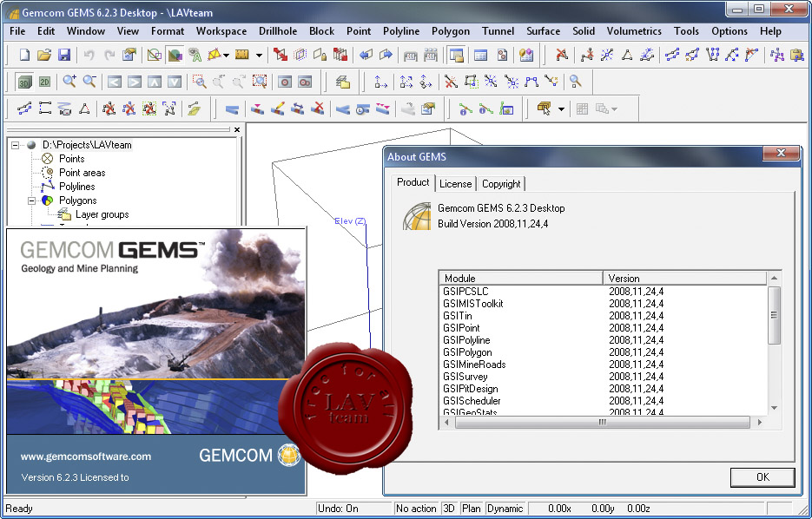The image size is (812, 519).
Task: Click the red-X triangle delete icon
Action: point(561,55)
